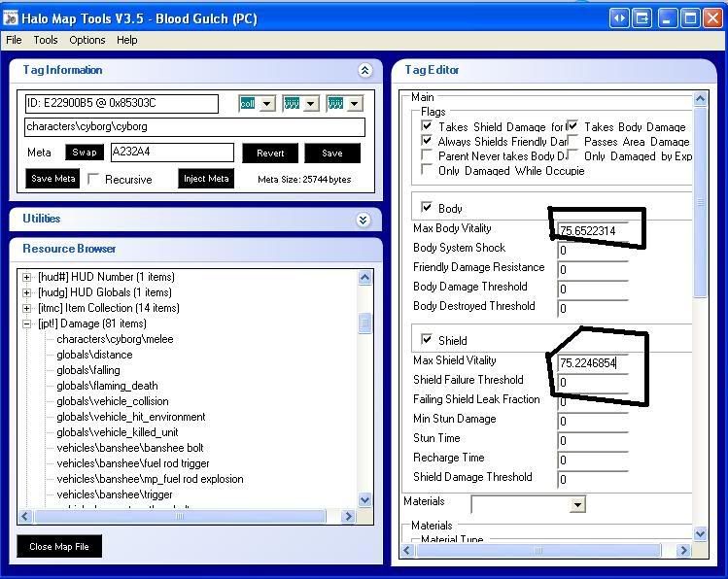This screenshot has width=728, height=579.
Task: Select globals\vehicle_hit_environment item
Action: (131, 417)
